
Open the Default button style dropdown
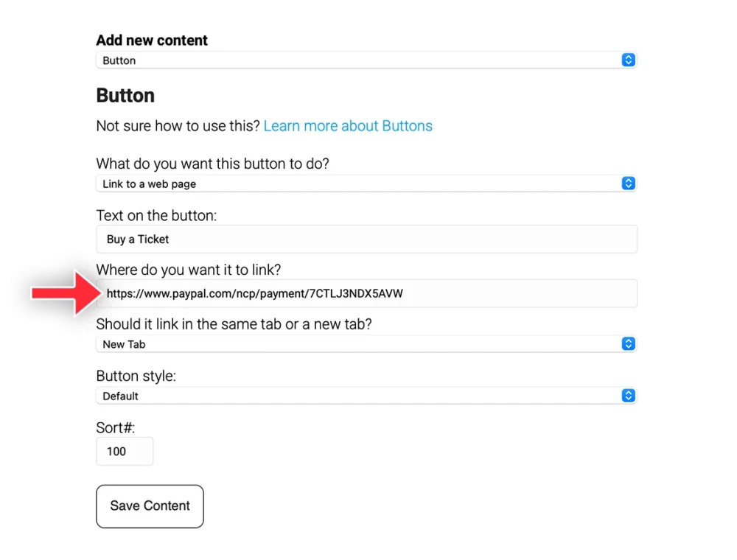[x=366, y=396]
